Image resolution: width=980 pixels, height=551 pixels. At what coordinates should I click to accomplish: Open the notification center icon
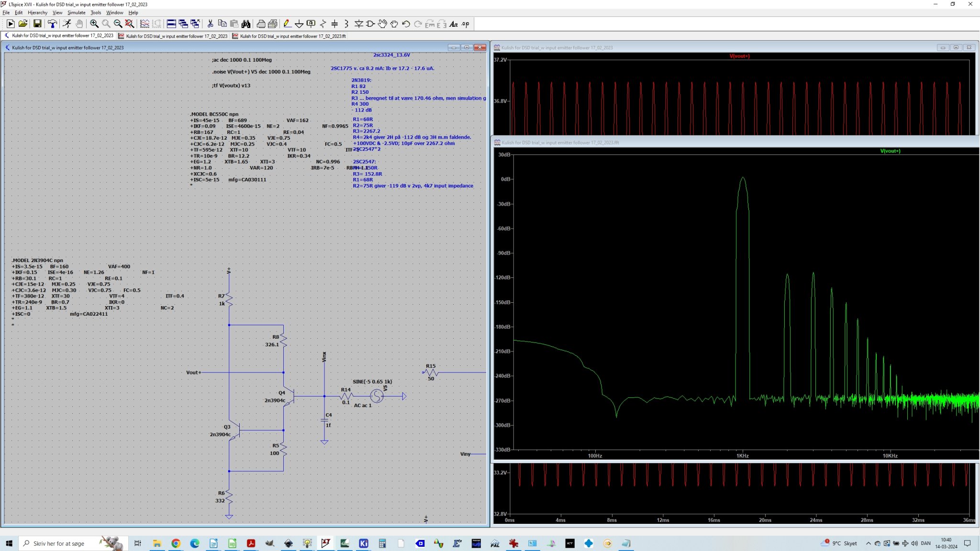point(967,543)
